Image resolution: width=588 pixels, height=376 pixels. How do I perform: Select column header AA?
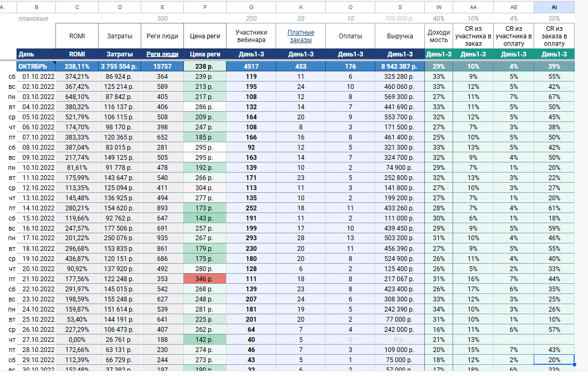[473, 7]
